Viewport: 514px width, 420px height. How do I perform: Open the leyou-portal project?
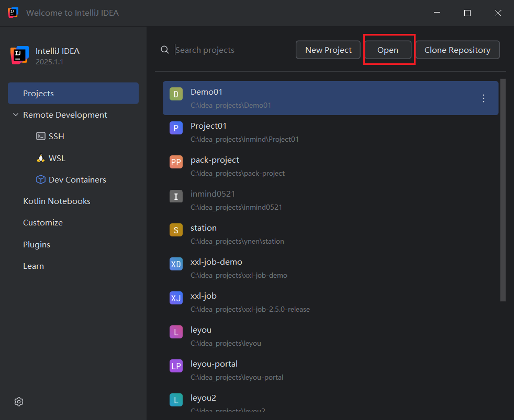click(330, 370)
